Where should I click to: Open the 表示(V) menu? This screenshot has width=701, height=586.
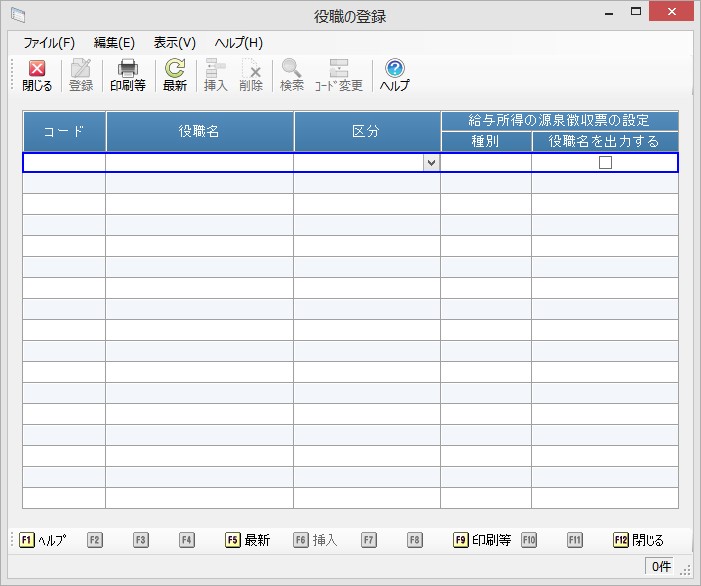175,43
